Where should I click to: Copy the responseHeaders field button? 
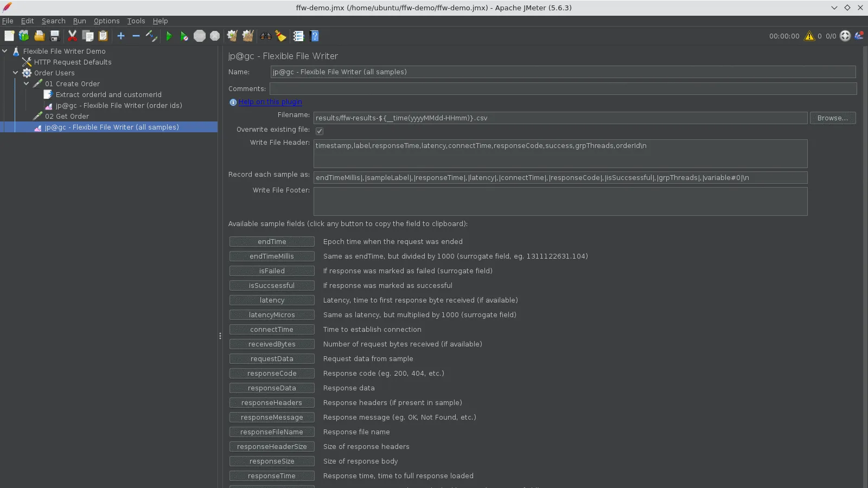coord(272,403)
